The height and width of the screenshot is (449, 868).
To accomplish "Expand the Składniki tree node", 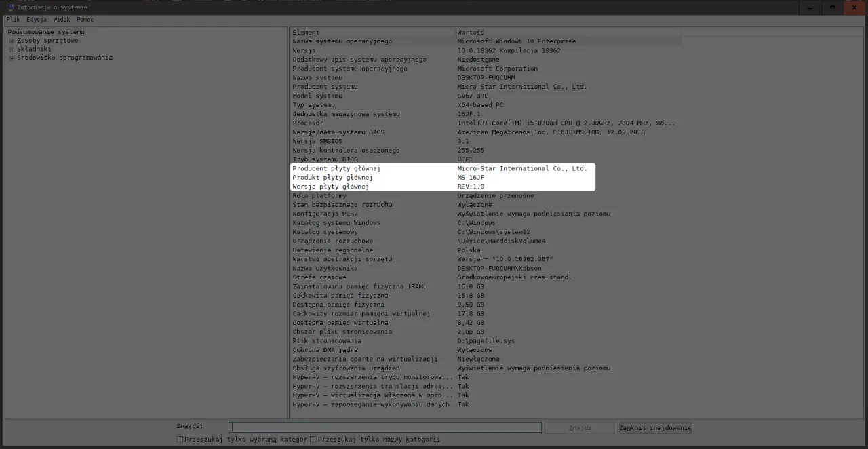I will point(12,48).
